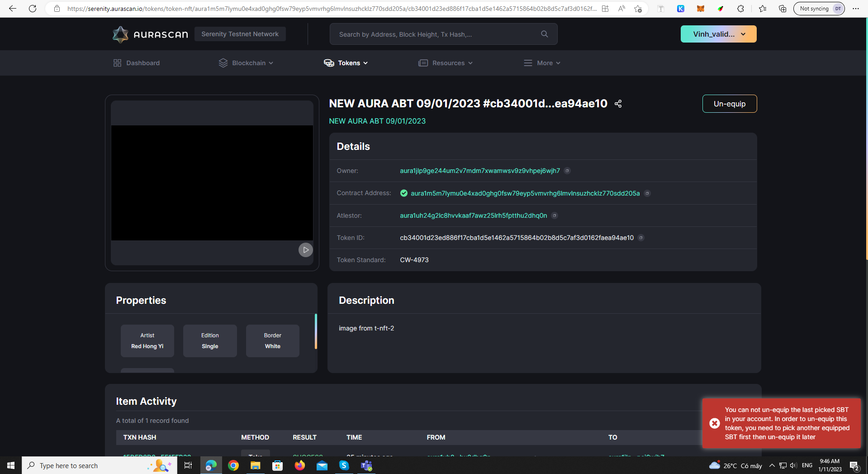The width and height of the screenshot is (868, 474).
Task: Open the NEW AURA ABT 09/01/2023 collection link
Action: click(x=377, y=121)
